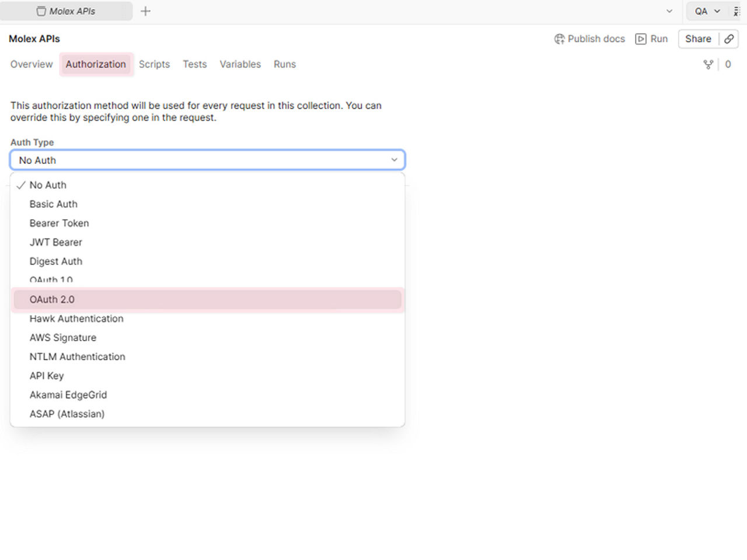Click the Publish docs button
747x560 pixels.
(589, 38)
